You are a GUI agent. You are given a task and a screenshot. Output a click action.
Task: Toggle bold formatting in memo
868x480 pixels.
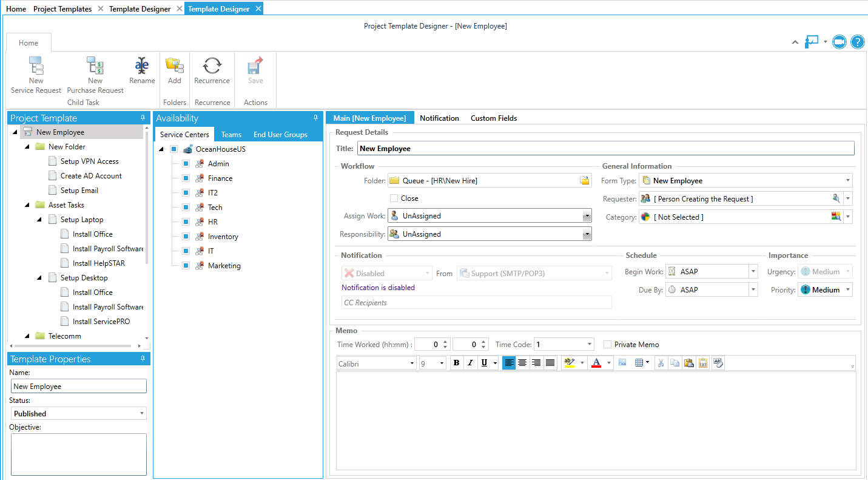(456, 363)
